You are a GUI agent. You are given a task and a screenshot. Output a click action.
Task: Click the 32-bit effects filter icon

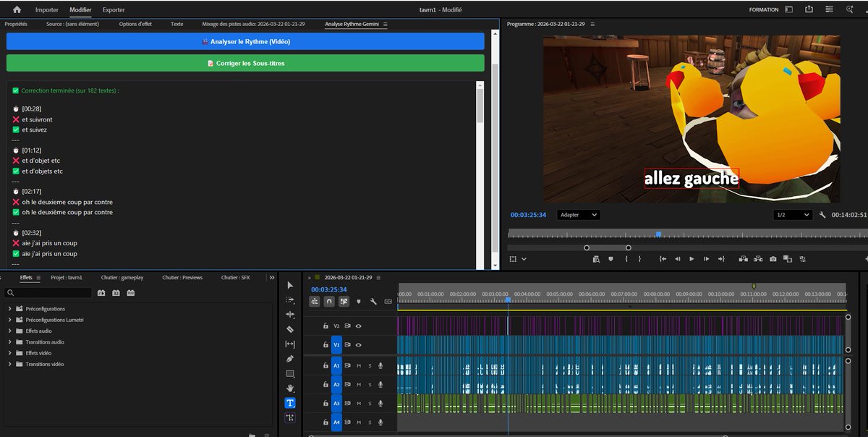tap(116, 293)
